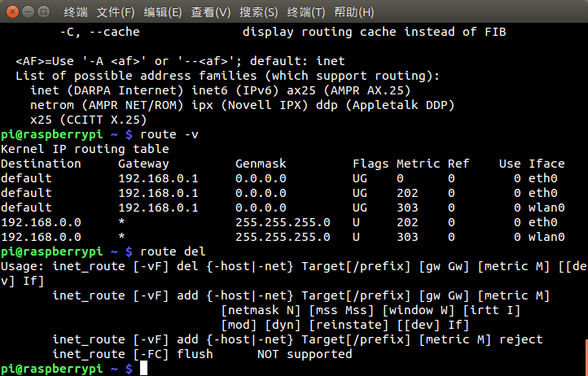Click the 'route del' command text
The image size is (588, 376).
point(173,251)
